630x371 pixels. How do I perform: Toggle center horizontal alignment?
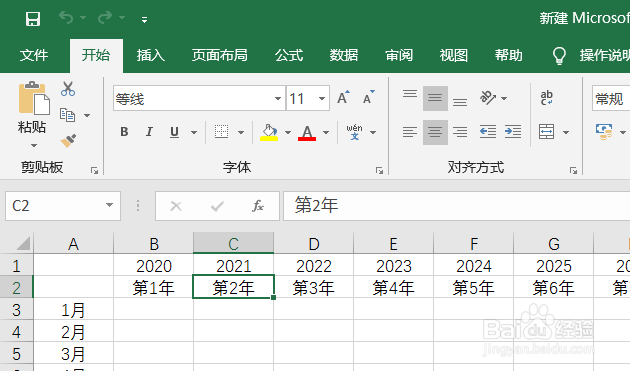(x=435, y=132)
